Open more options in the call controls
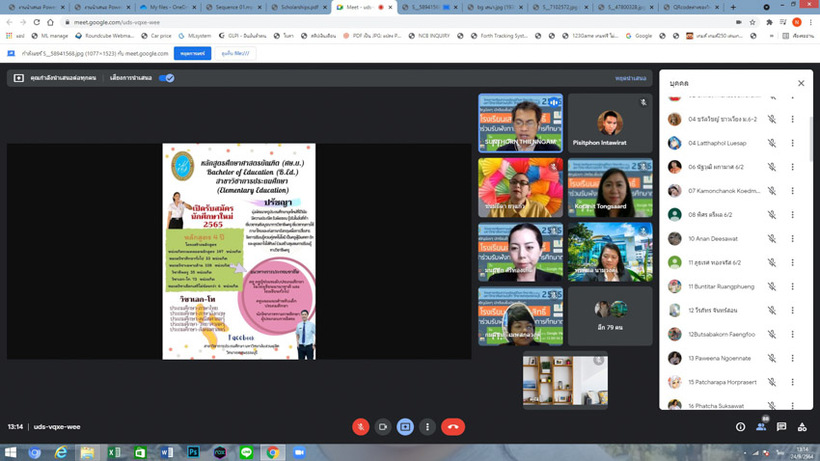The image size is (820, 461). pyautogui.click(x=427, y=427)
